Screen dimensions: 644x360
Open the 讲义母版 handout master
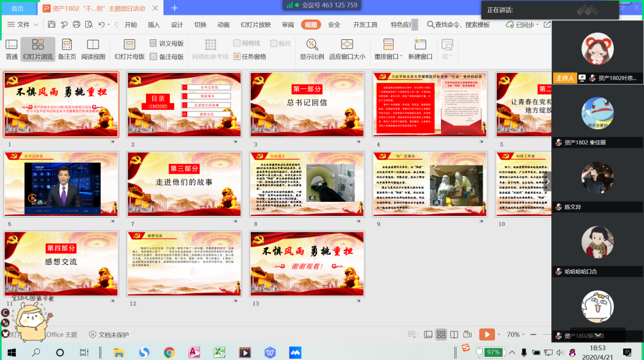[x=166, y=43]
